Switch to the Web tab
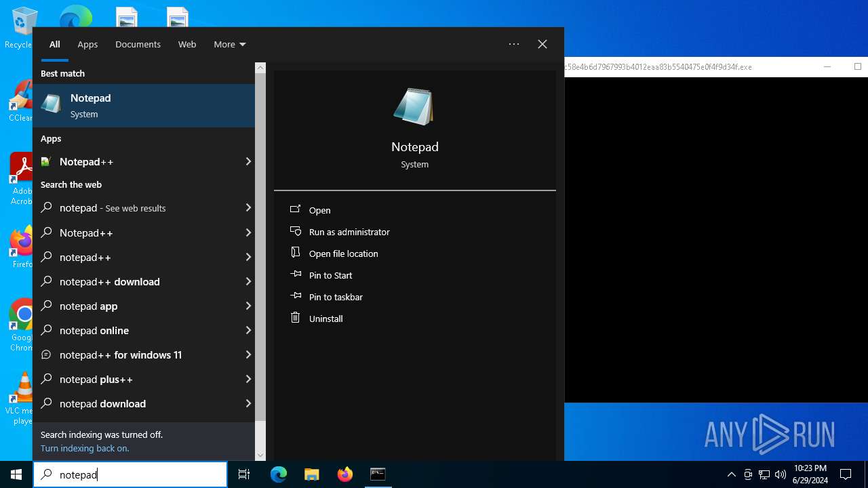The height and width of the screenshot is (488, 868). [x=187, y=44]
